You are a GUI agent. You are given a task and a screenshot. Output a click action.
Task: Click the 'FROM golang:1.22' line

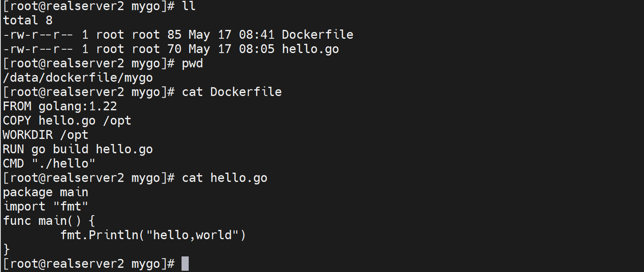tap(60, 106)
